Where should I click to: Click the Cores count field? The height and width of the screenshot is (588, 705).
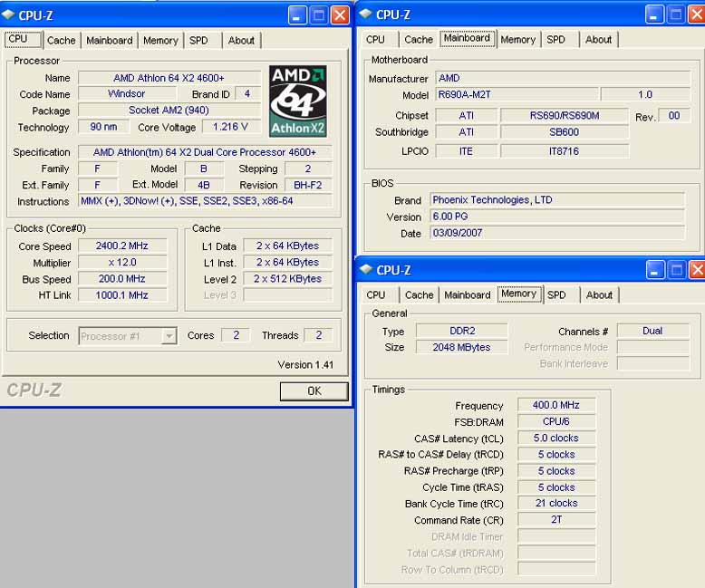pos(236,335)
